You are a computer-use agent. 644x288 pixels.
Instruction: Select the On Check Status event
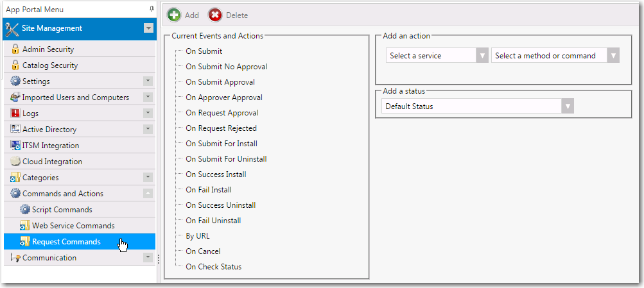213,267
